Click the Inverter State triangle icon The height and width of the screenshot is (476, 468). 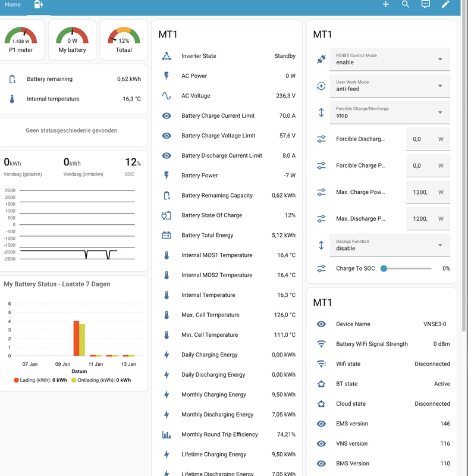167,56
